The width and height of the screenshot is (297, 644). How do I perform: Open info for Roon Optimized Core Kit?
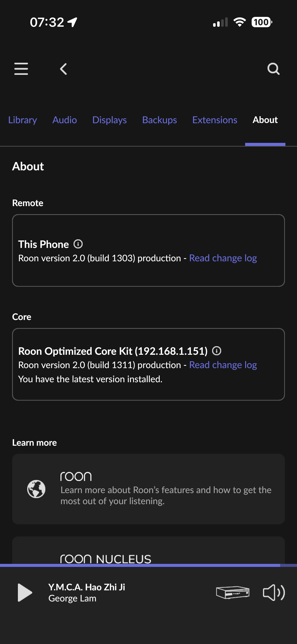[217, 351]
